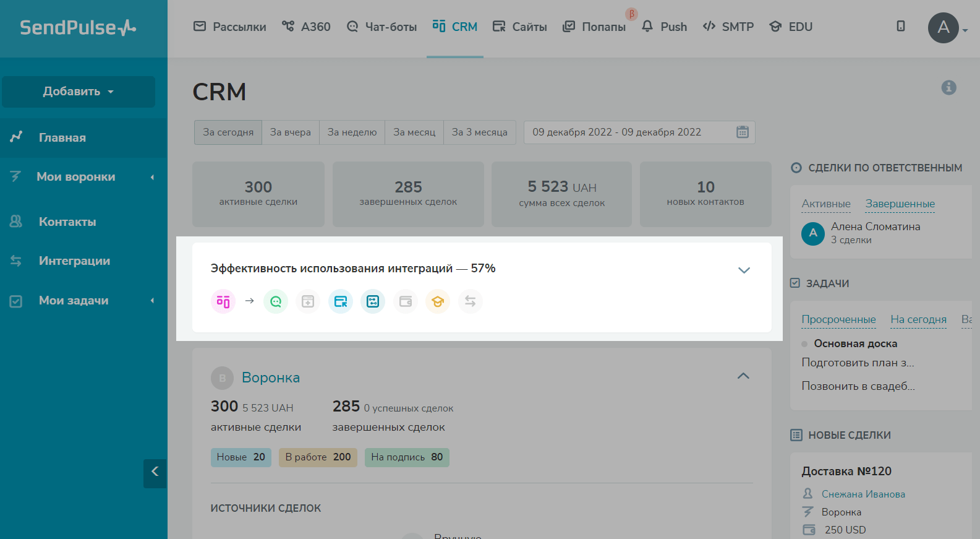Select the blue website integration icon

coord(340,301)
